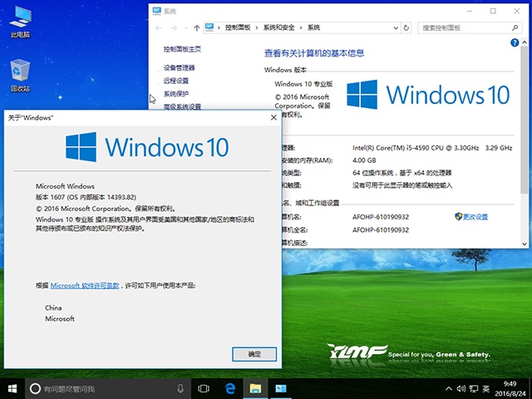
Task: Click the 搜索控制面板 search field
Action: point(465,27)
